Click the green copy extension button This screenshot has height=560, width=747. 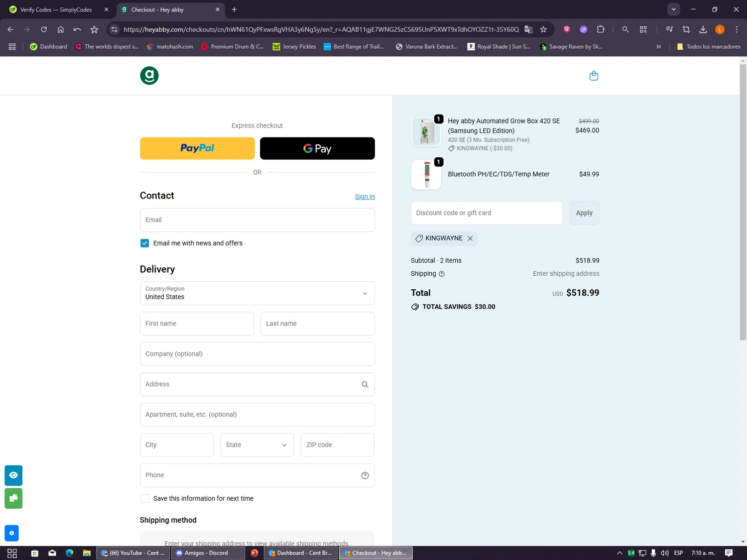tap(13, 498)
